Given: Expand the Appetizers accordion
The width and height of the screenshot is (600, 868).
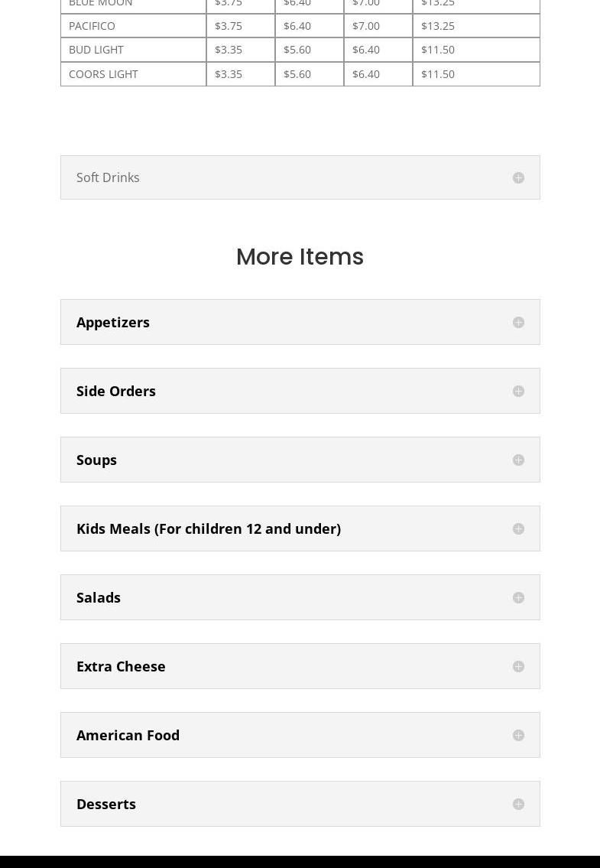Looking at the screenshot, I should tap(113, 322).
